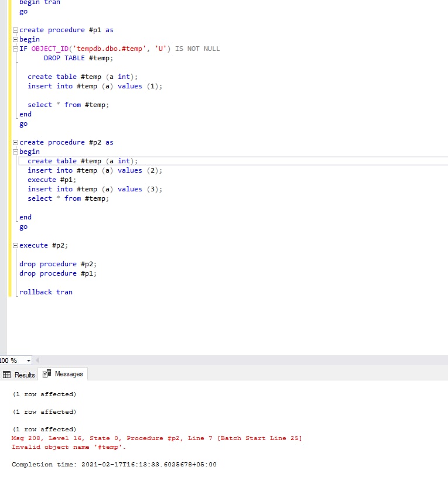Click the highlighted 'create table #temp' line in #p2
The image size is (448, 498).
click(x=83, y=162)
